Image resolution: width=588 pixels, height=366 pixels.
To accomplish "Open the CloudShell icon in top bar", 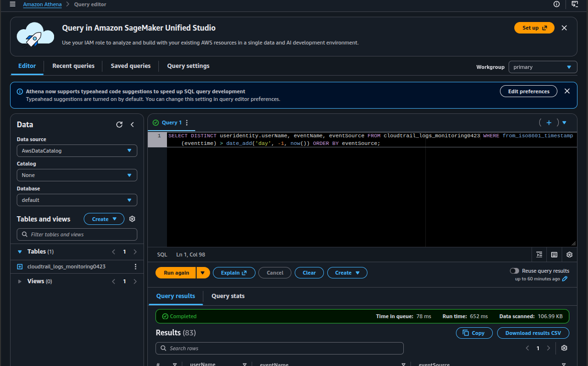I will 575,4.
